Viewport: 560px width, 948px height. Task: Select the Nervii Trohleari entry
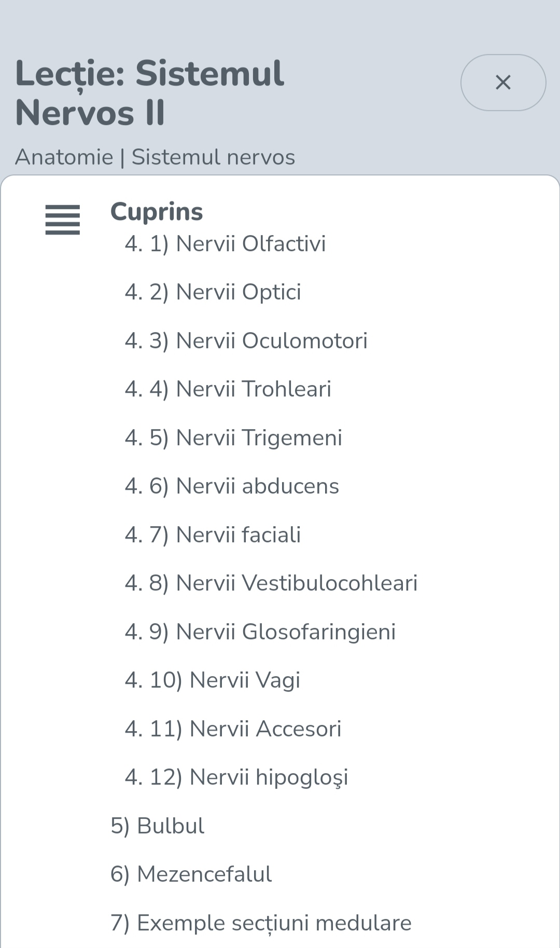228,389
